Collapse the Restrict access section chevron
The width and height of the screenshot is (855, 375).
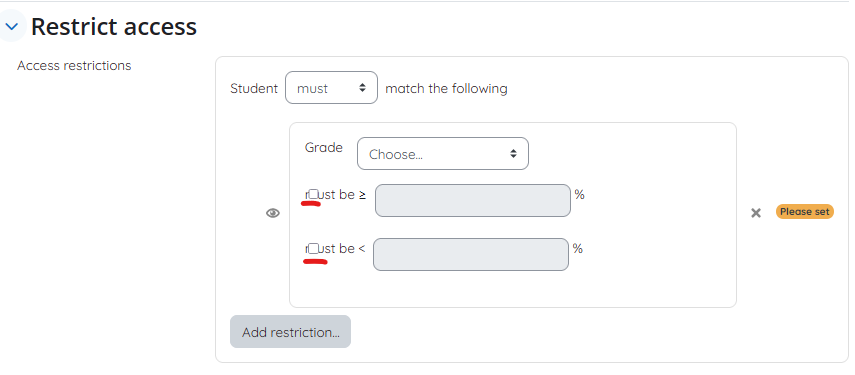11,26
